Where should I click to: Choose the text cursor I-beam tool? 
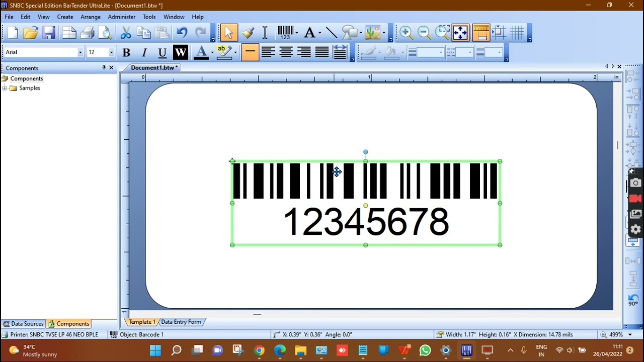265,33
